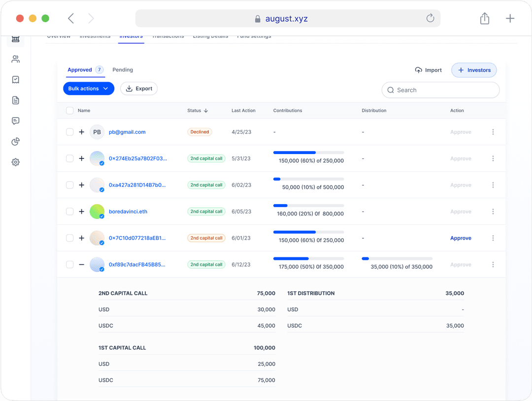Add new Investors with plus button
The image size is (532, 401).
474,70
